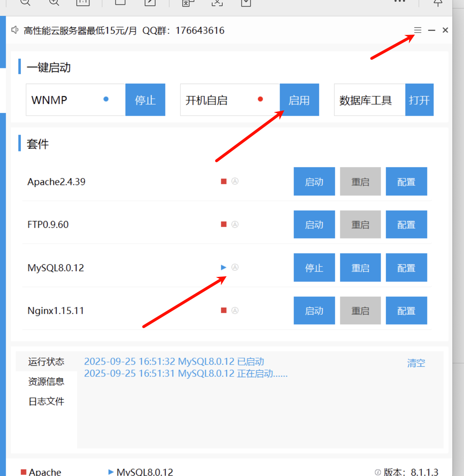The width and height of the screenshot is (464, 476).
Task: Toggle autostart for Apache2.4.39
Action: (235, 181)
